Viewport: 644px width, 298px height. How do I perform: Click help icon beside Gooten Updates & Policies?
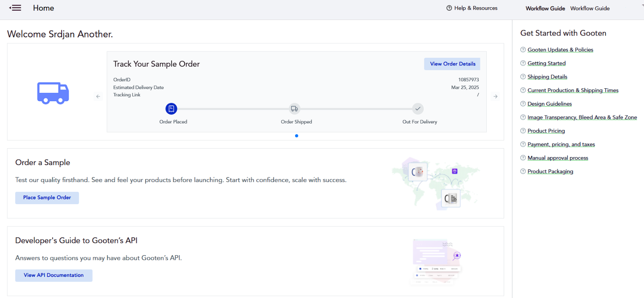523,50
